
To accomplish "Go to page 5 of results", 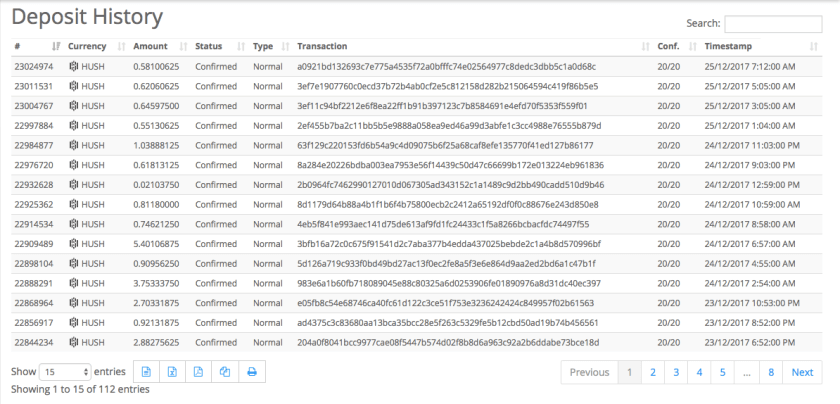I will [723, 372].
